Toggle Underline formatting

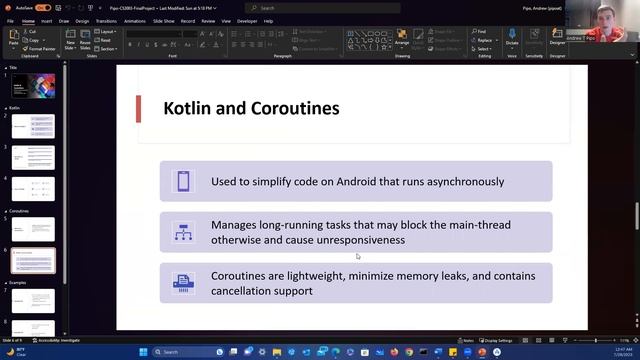click(147, 44)
